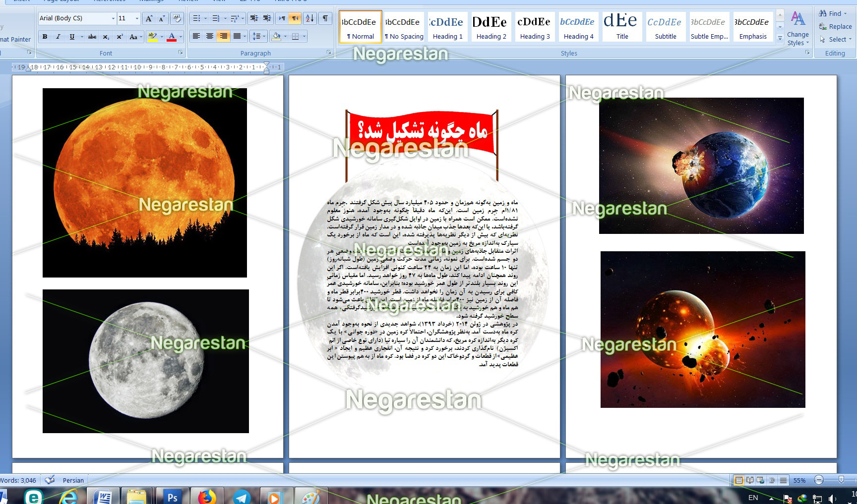Switch to Draft view
The image size is (857, 504).
pos(783,480)
